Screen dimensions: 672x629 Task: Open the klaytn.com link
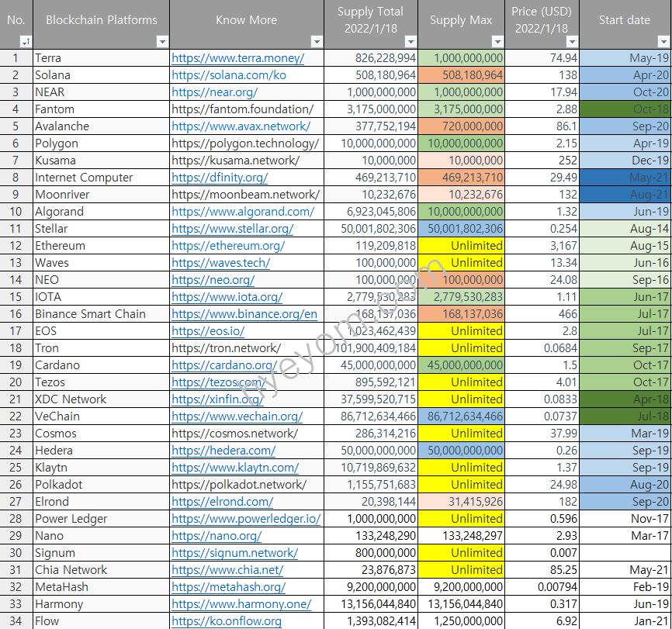(x=235, y=468)
